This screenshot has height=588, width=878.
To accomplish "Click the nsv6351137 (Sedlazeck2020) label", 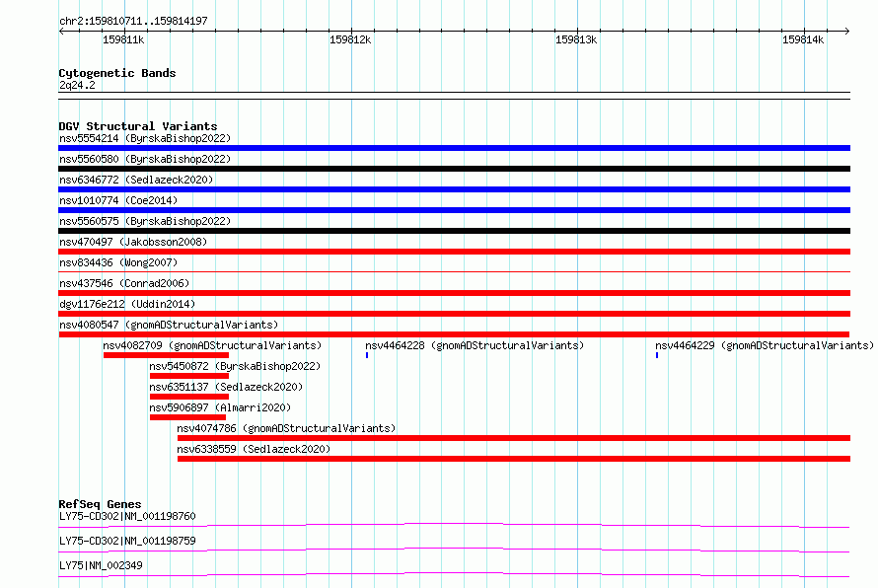I will click(x=226, y=387).
